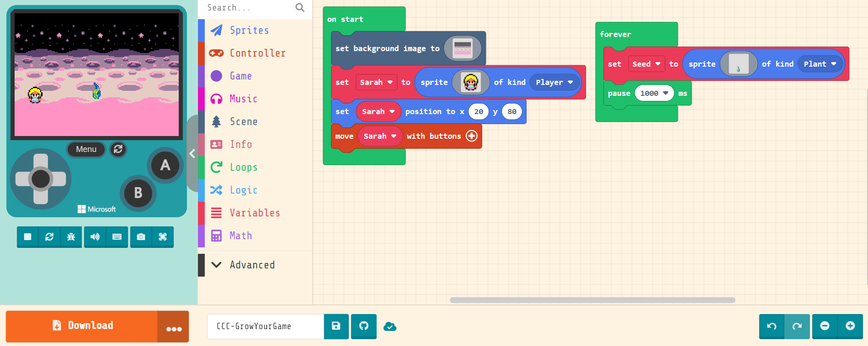Screen dimensions: 868x346
Task: Select the Math toolbox category
Action: coord(255,236)
